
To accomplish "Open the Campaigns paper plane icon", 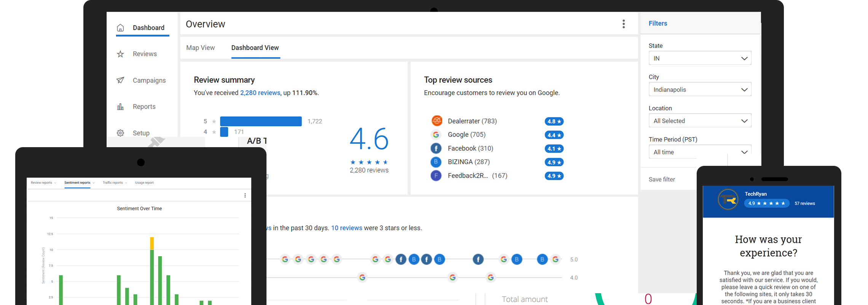I will tap(120, 80).
